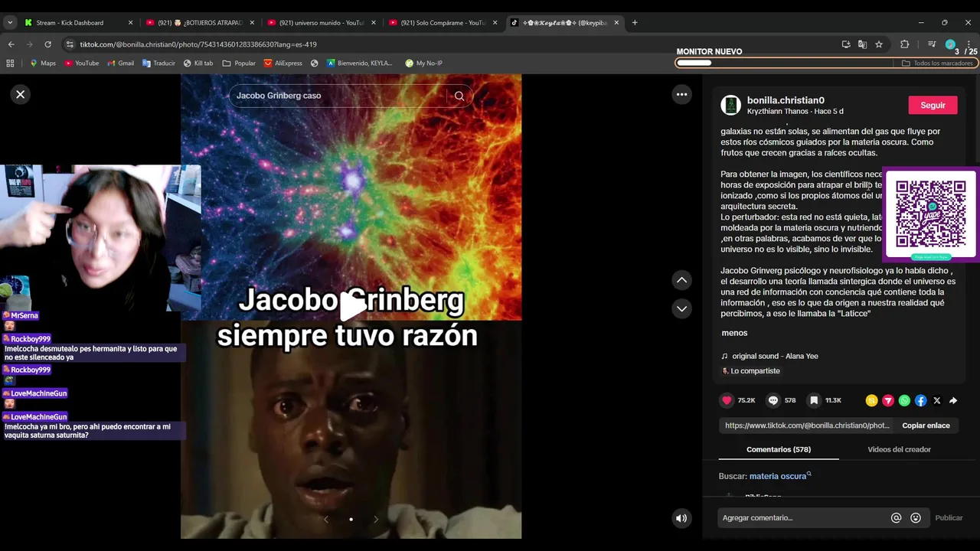The width and height of the screenshot is (980, 551).
Task: Go to previous post with up chevron
Action: coord(681,280)
